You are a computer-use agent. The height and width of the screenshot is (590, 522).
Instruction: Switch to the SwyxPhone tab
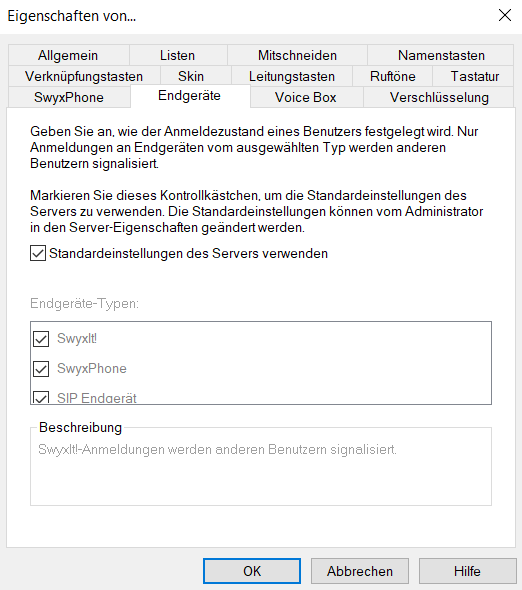point(69,97)
